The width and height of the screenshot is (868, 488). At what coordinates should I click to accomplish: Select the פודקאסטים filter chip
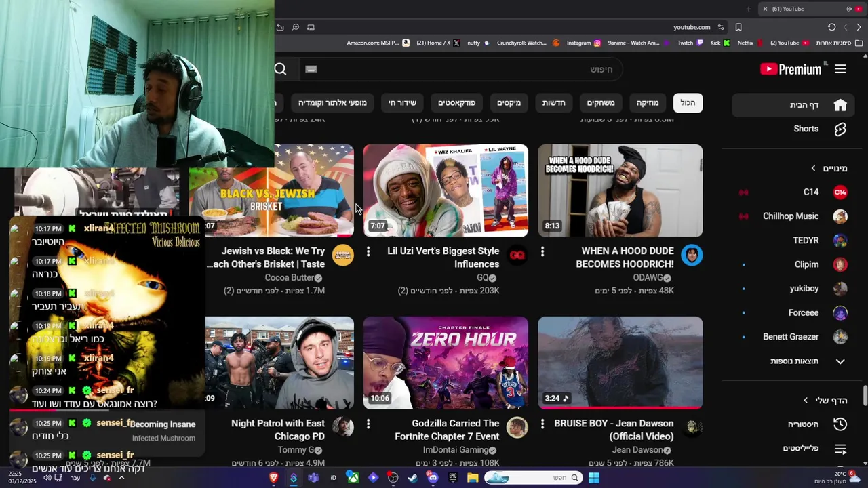tap(456, 103)
